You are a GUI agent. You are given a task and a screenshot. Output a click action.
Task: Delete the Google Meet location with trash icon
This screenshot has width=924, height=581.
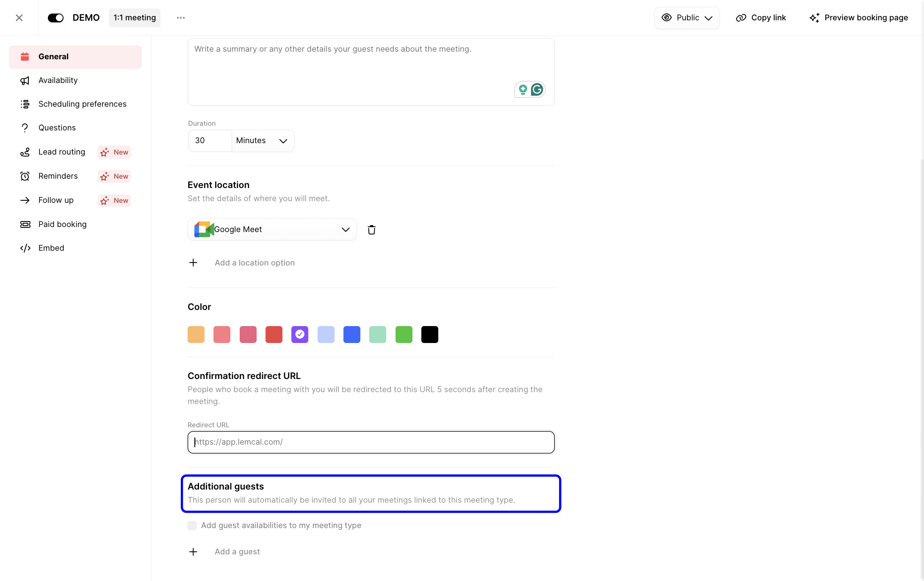(x=371, y=230)
